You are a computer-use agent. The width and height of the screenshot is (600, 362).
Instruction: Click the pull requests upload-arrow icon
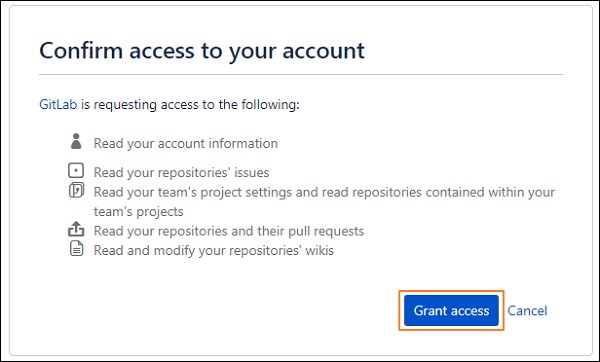[x=76, y=229]
